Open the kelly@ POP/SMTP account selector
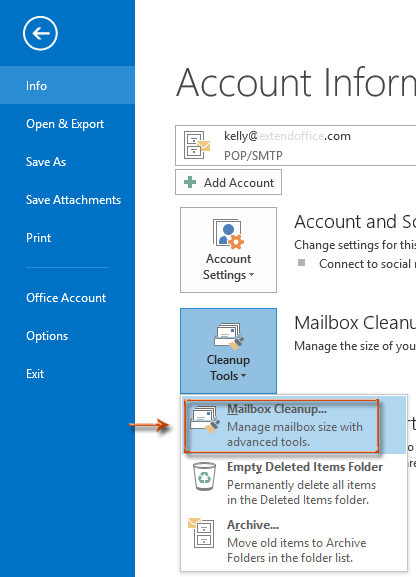This screenshot has height=577, width=416. pos(296,145)
